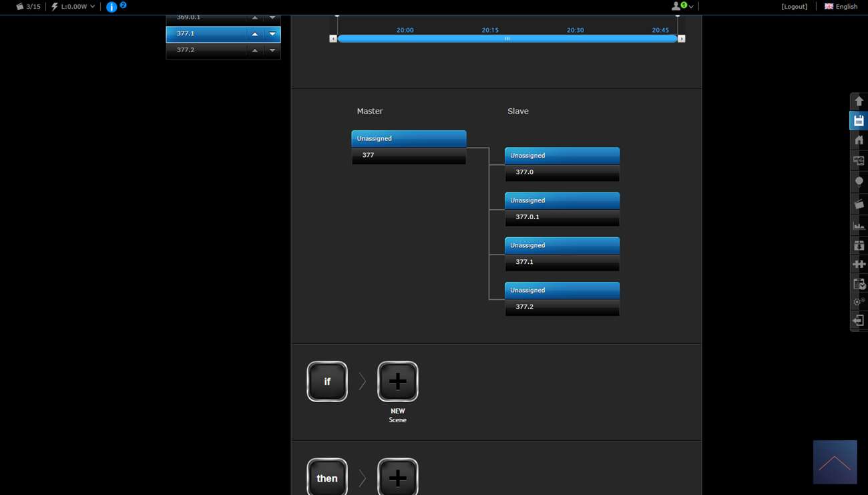Click the Logout link
This screenshot has height=495, width=868.
coord(794,7)
